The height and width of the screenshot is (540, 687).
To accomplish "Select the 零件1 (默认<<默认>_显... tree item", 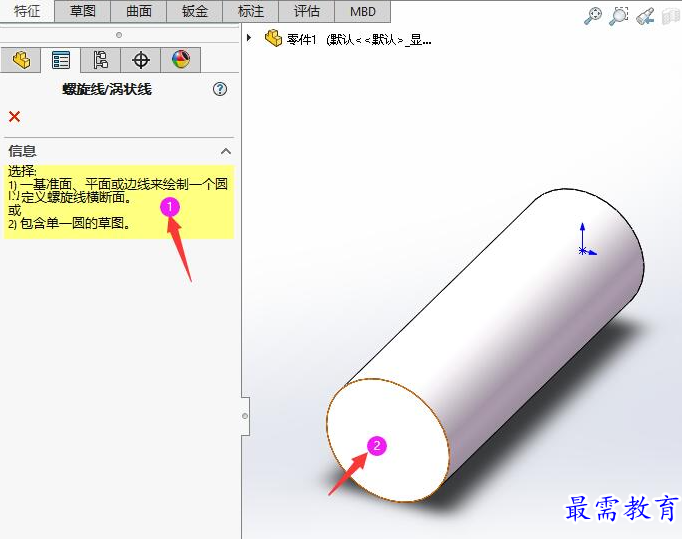I will 359,40.
